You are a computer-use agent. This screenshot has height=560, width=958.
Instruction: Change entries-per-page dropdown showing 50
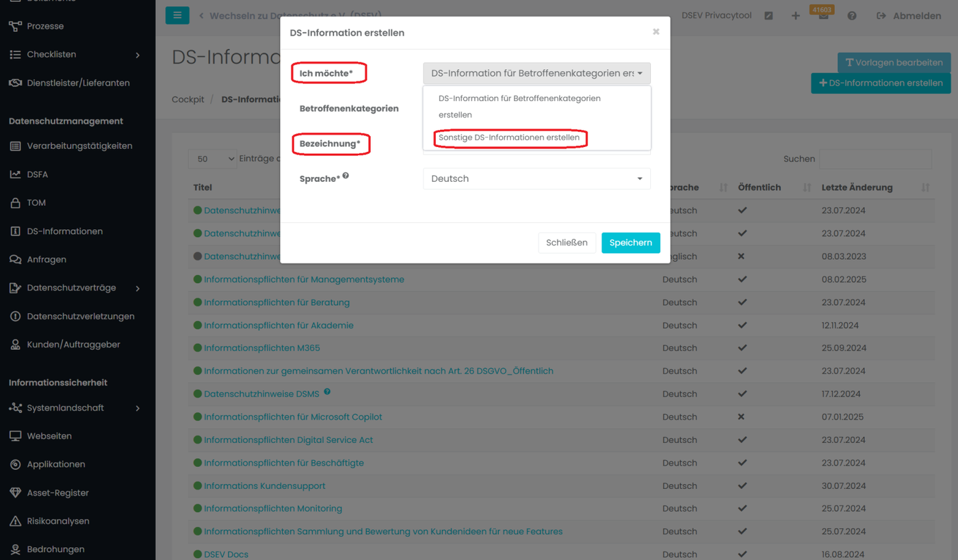212,159
